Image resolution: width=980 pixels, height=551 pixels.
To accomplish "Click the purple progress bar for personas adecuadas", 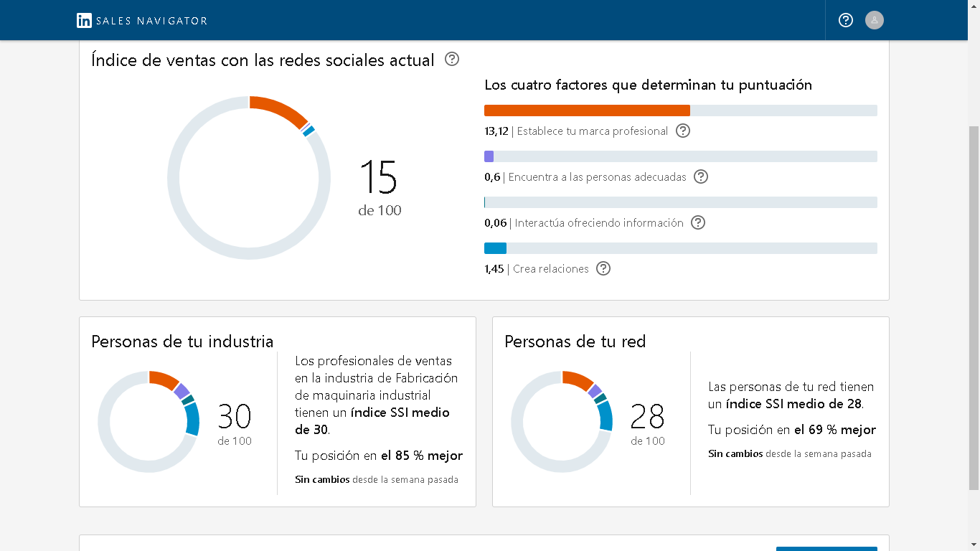I will (x=489, y=156).
